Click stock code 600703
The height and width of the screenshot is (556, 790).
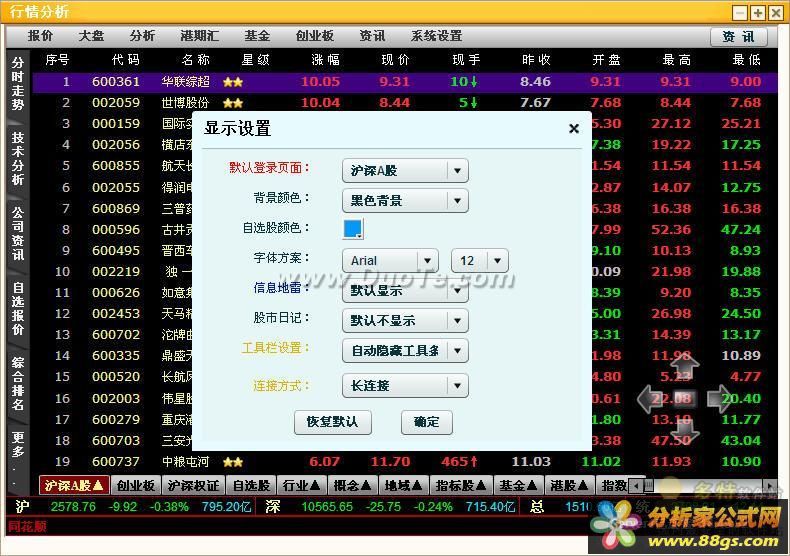pyautogui.click(x=116, y=441)
